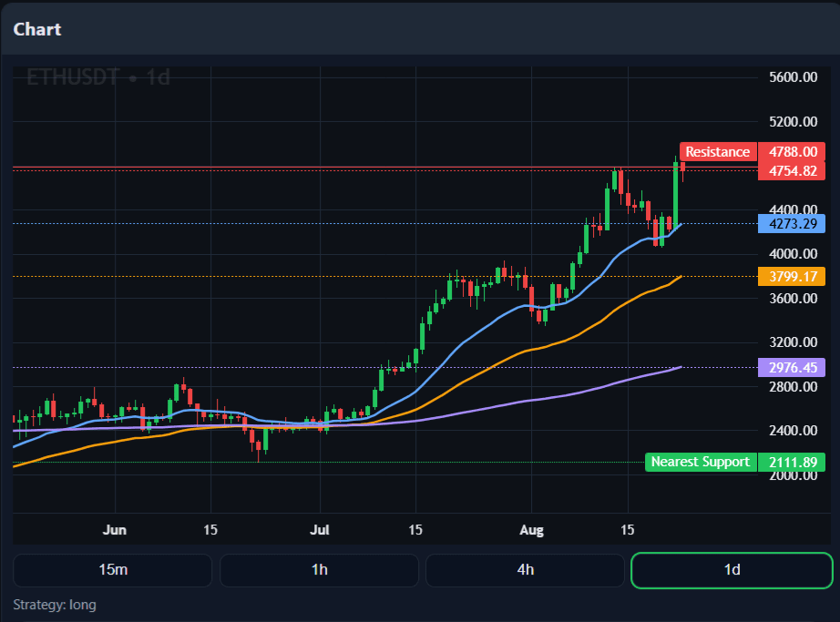
Task: Select the purple 2976.45 moving average tag
Action: (792, 368)
